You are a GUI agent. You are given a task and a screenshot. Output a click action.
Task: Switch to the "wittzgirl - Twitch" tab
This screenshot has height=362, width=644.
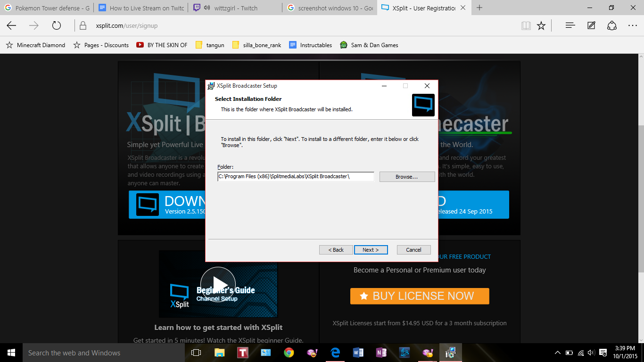pyautogui.click(x=231, y=8)
